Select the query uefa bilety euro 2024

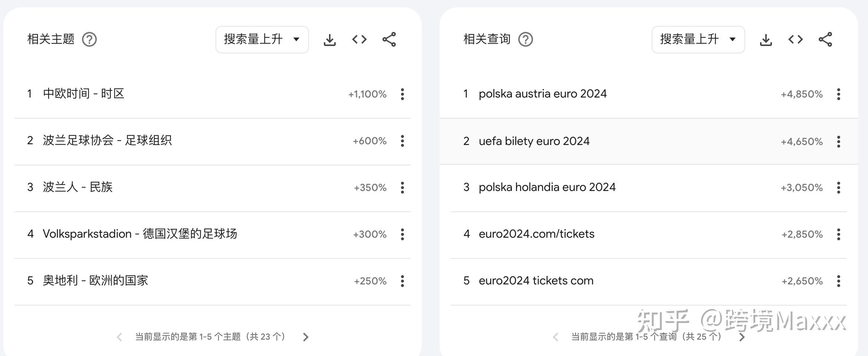(x=534, y=141)
